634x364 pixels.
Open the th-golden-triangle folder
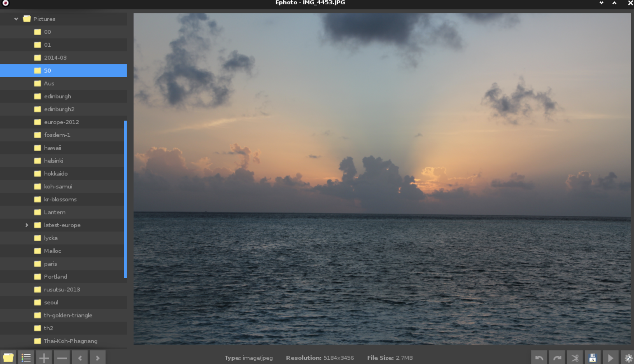pyautogui.click(x=68, y=315)
